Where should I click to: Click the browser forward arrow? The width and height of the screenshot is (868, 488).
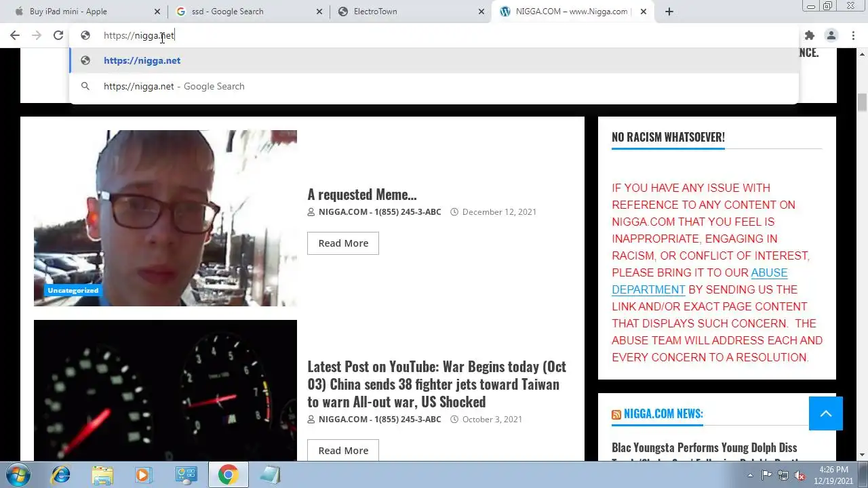pos(37,35)
